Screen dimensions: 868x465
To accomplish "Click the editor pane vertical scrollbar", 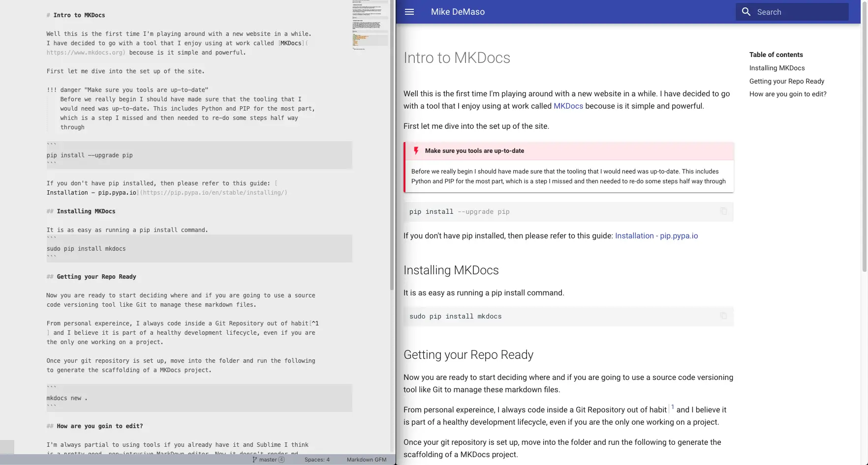I will pos(392,145).
